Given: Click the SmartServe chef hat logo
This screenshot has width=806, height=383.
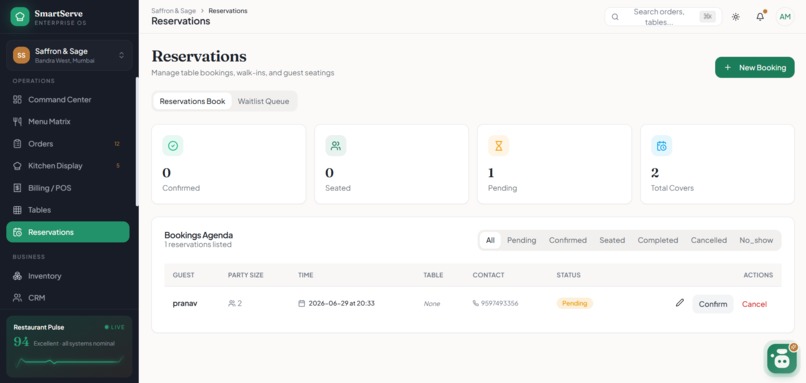Looking at the screenshot, I should (x=20, y=16).
